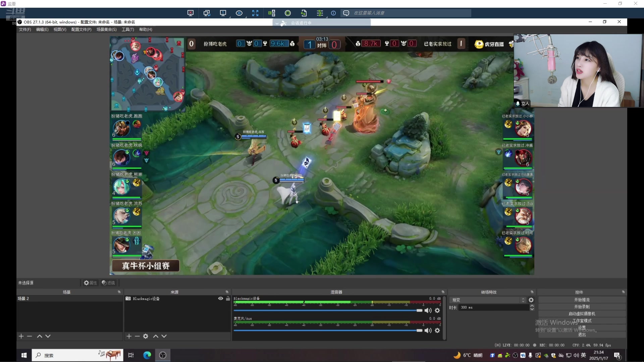Open Task View on the taskbar
Viewport: 644px width, 362px height.
click(131, 355)
